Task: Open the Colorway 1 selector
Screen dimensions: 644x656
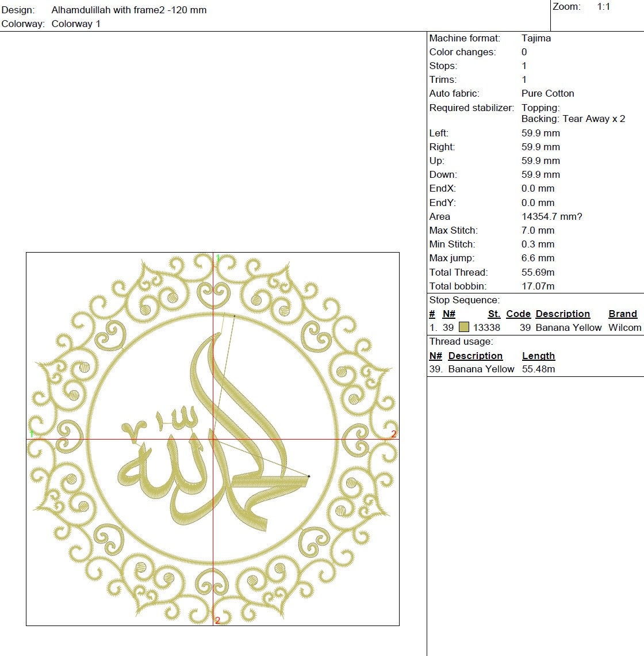Action: [x=76, y=24]
